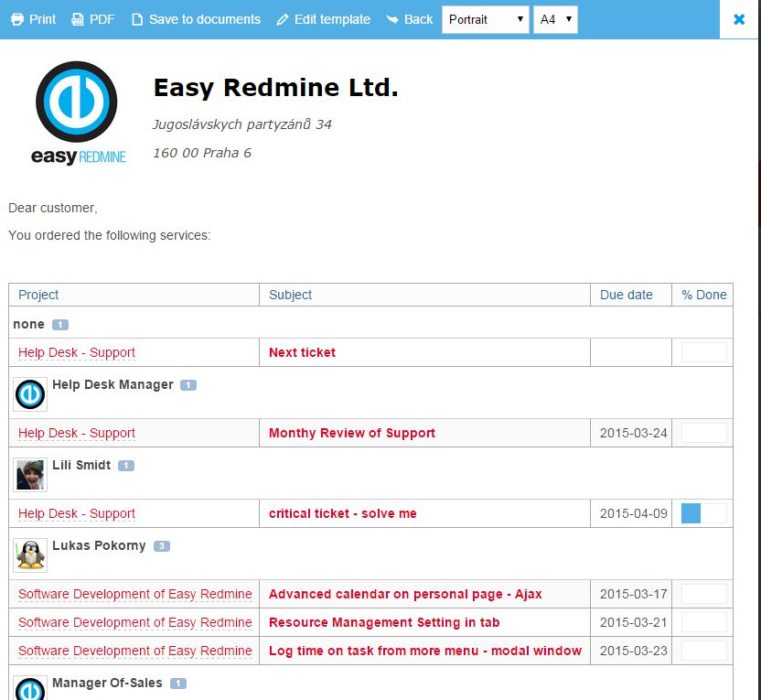Image resolution: width=761 pixels, height=700 pixels.
Task: Click the 160 00 Praha 6 line
Action: click(202, 153)
